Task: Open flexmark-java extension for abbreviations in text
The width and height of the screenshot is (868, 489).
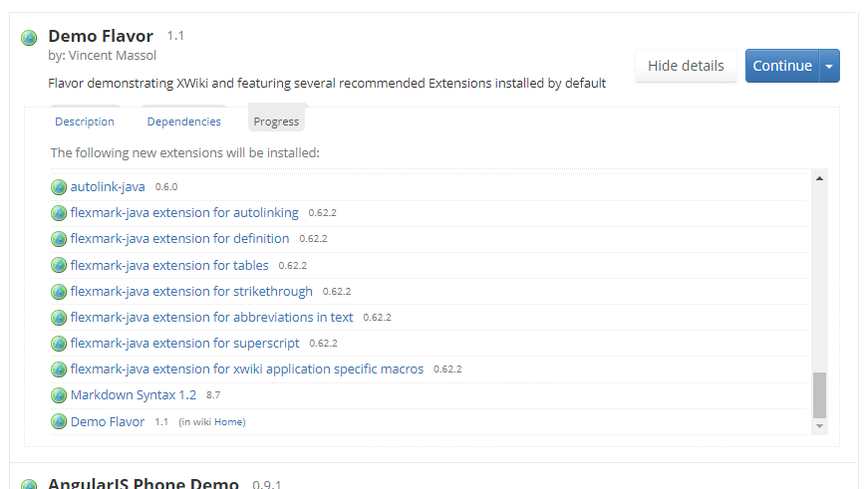Action: click(211, 318)
